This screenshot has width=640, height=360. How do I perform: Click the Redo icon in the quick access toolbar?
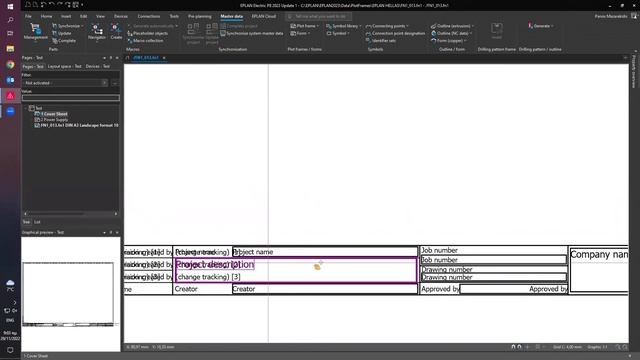tap(60, 5)
